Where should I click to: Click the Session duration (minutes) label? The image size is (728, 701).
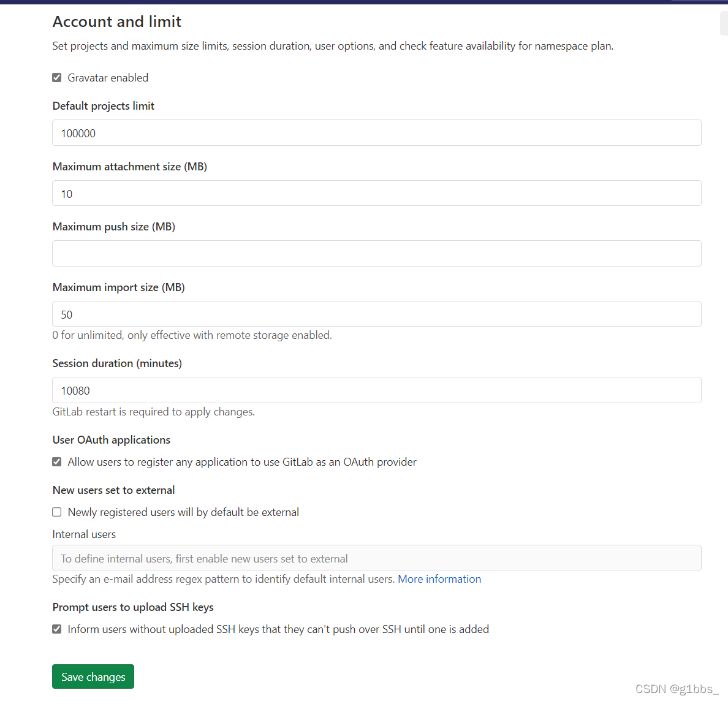(117, 363)
